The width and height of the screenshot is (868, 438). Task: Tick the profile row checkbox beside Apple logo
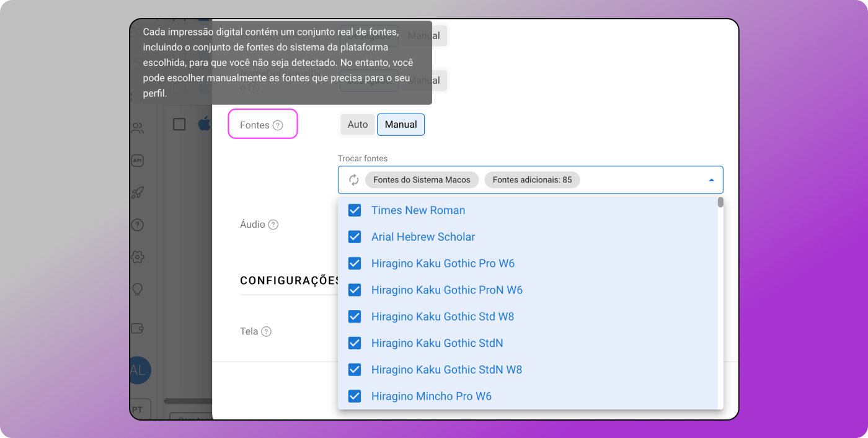pyautogui.click(x=179, y=124)
